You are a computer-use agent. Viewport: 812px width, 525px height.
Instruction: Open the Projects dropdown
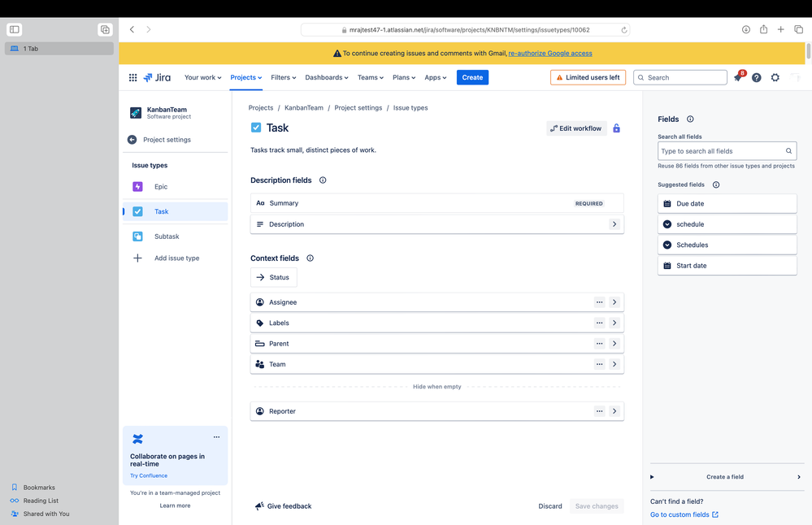coord(246,78)
